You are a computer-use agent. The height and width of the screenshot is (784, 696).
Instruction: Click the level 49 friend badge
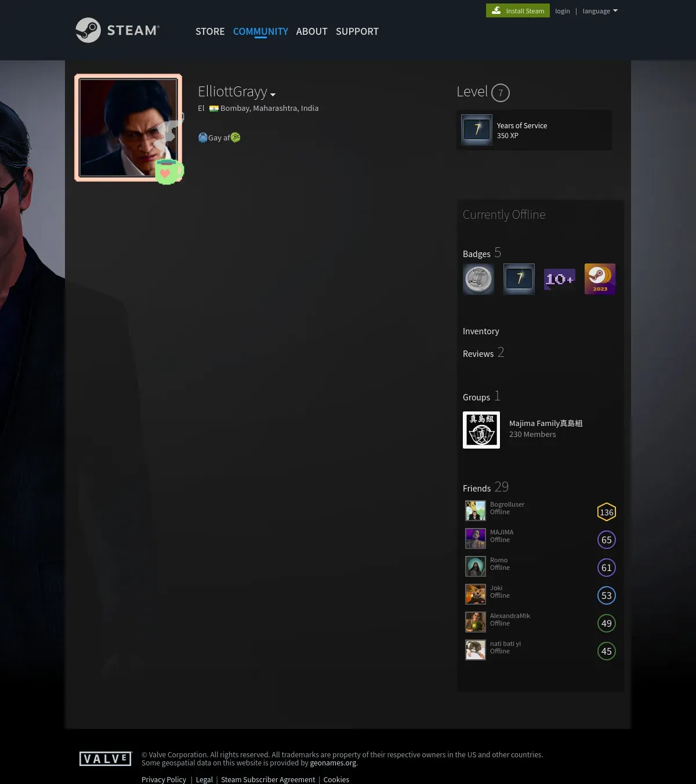click(x=607, y=623)
